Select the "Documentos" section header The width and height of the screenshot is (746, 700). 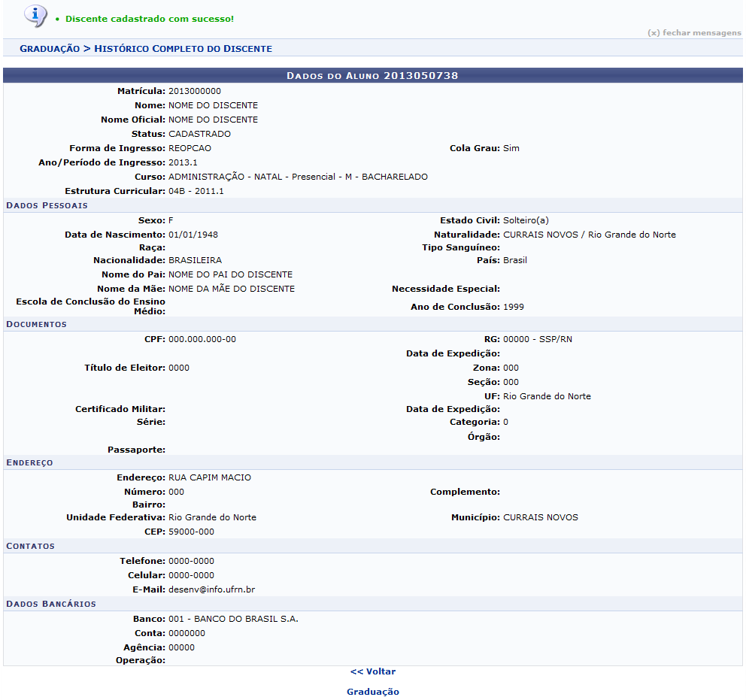(x=36, y=324)
